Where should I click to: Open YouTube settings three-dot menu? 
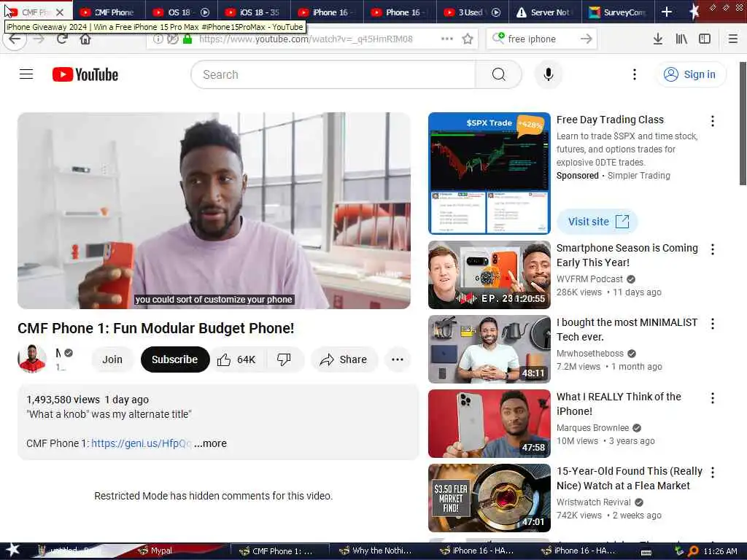click(x=634, y=74)
